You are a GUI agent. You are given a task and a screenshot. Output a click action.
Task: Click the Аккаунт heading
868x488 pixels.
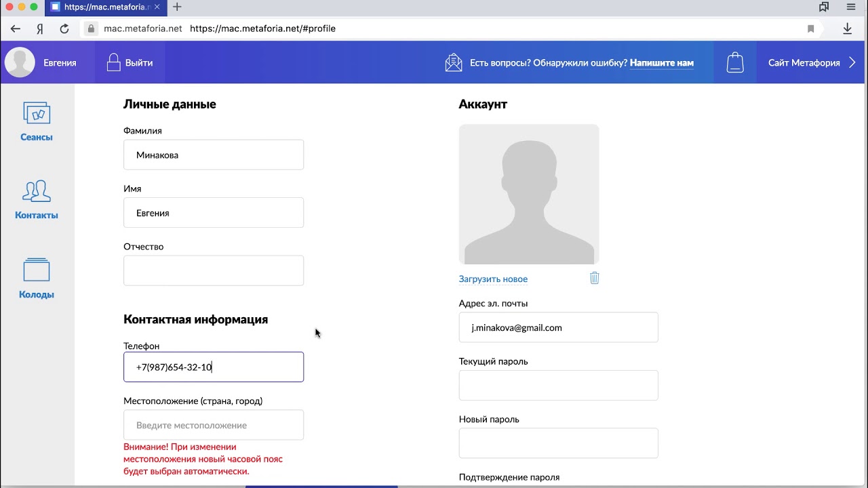tap(483, 104)
